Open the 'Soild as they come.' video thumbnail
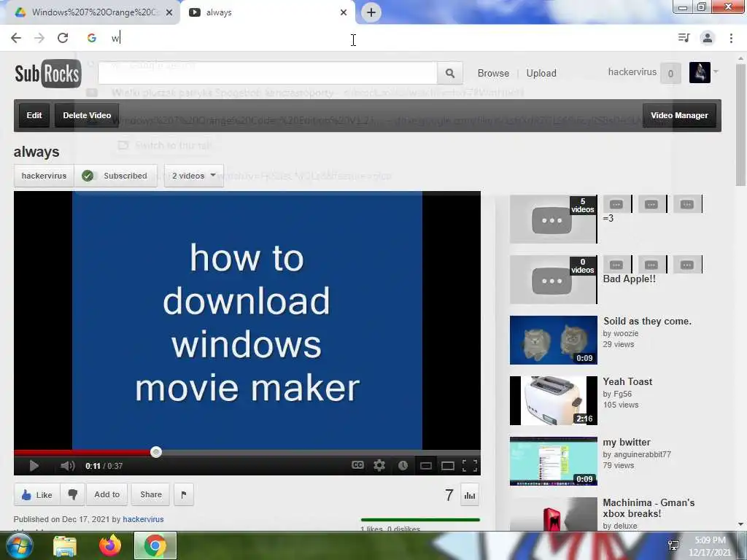 coord(554,340)
